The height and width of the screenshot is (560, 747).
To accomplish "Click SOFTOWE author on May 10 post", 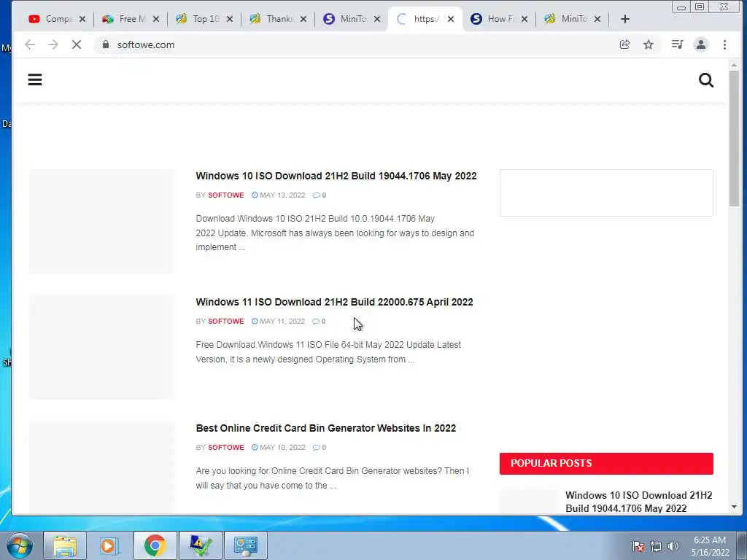I will tap(226, 448).
